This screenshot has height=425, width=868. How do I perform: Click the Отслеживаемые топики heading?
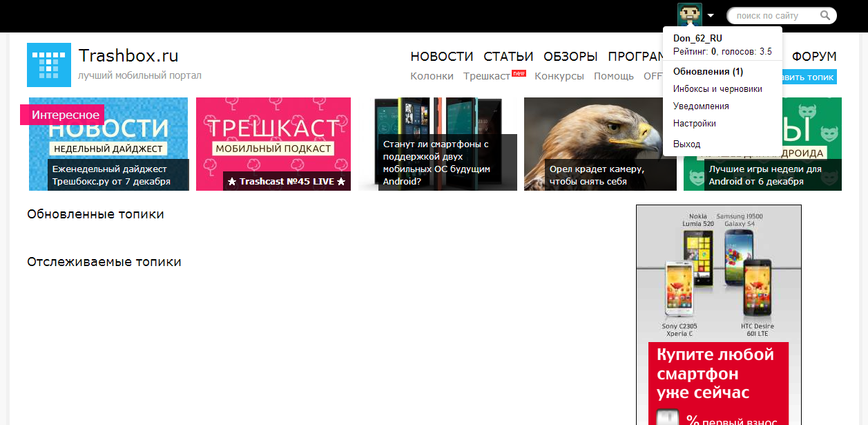[104, 262]
